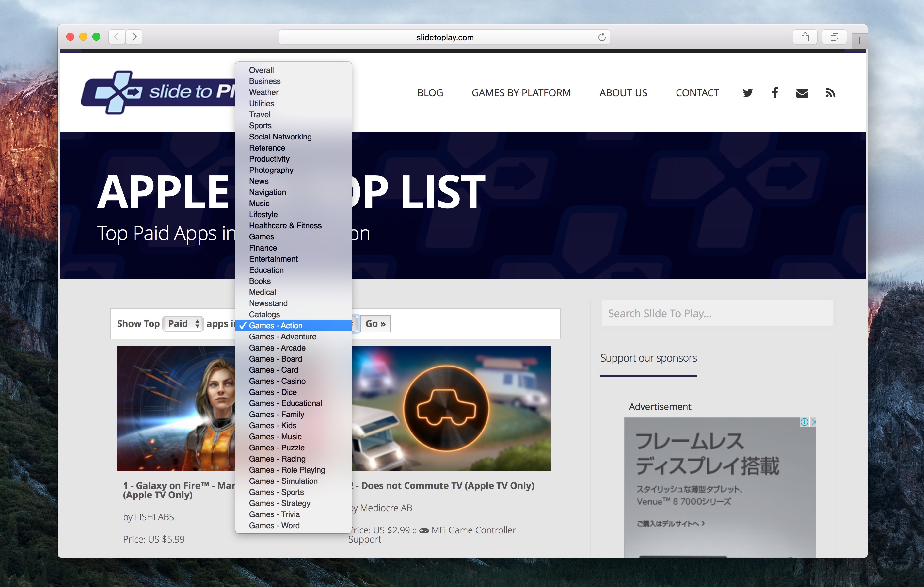The height and width of the screenshot is (587, 924).
Task: Choose Books category
Action: click(294, 281)
